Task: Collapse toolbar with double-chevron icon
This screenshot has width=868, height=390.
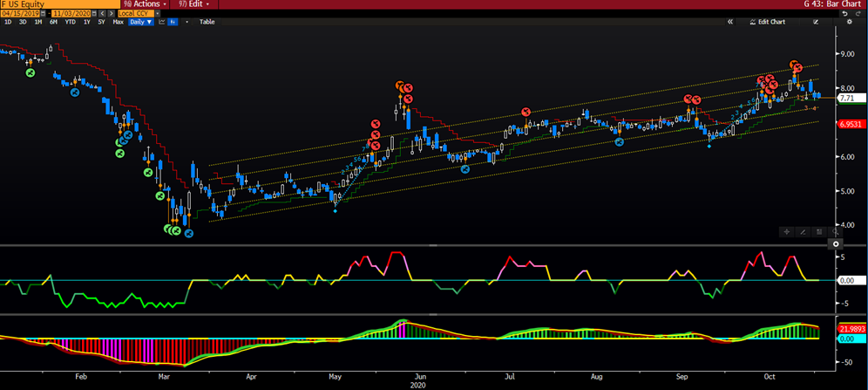Action: click(x=730, y=22)
